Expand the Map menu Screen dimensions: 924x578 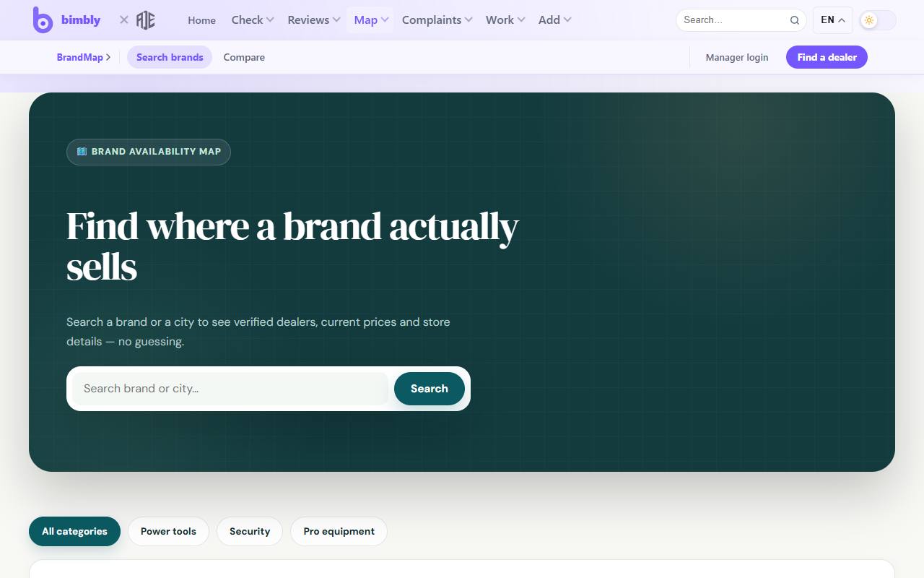pos(372,20)
